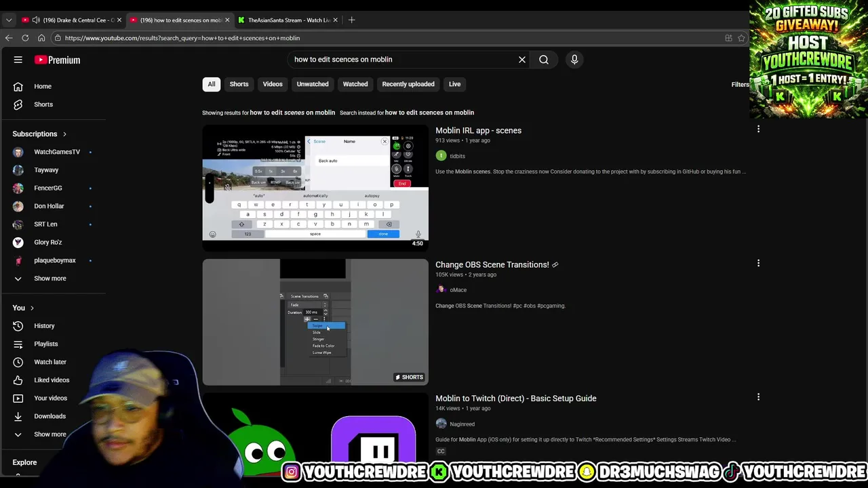Select the Recently uploaded filter chip
Viewport: 868px width, 488px height.
tap(408, 84)
